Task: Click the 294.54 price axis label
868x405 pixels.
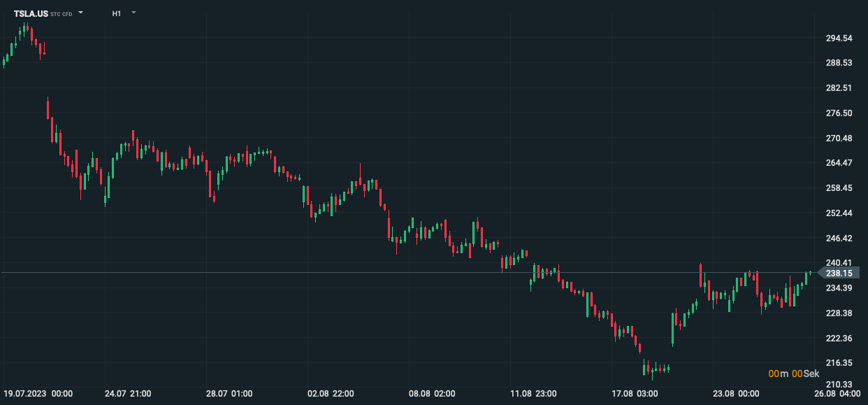Action: [x=839, y=38]
